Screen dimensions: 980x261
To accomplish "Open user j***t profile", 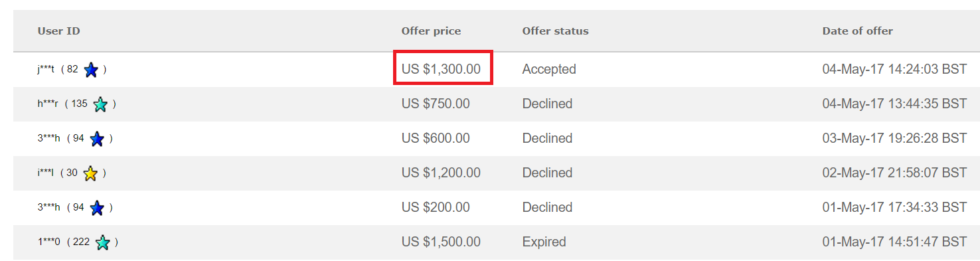I will 46,69.
